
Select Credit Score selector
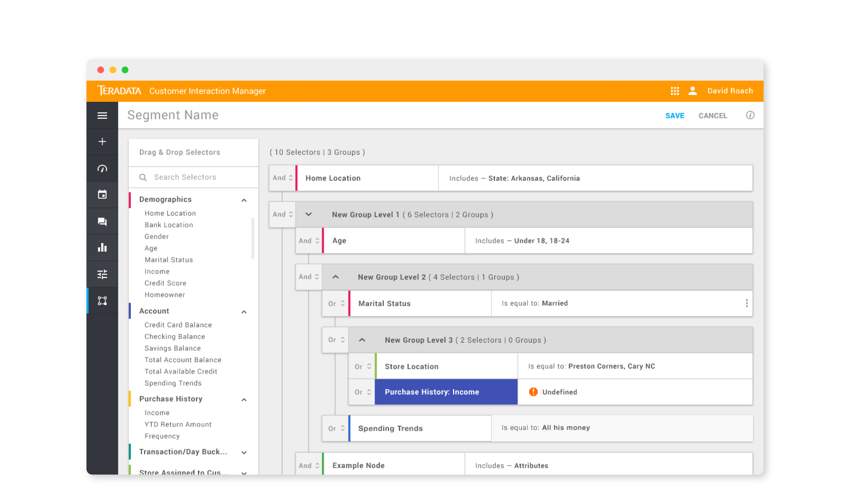165,283
